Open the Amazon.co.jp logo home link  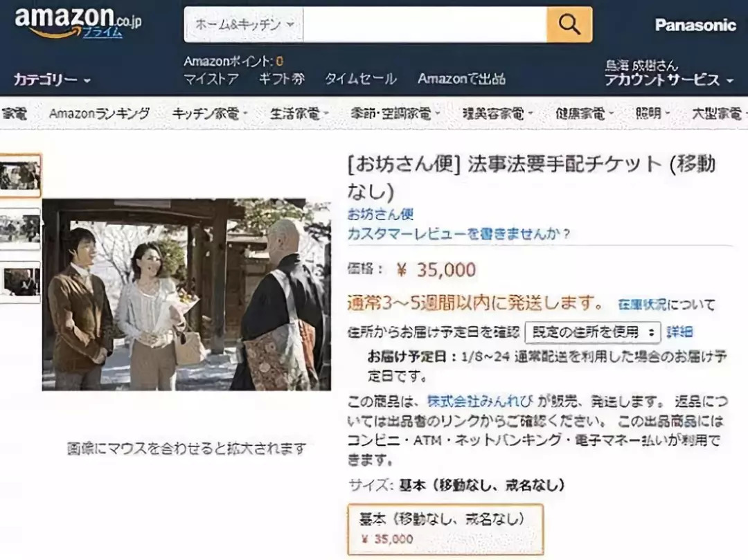pos(78,22)
